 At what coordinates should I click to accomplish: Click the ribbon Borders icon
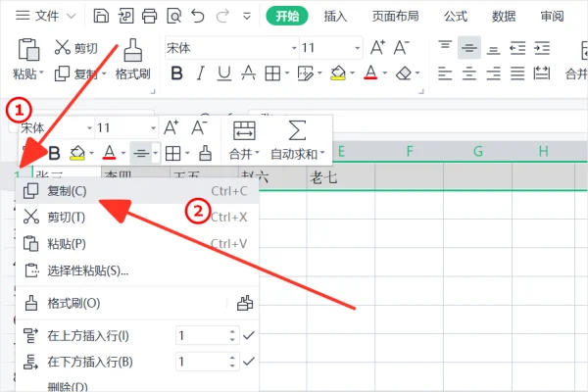[x=272, y=73]
